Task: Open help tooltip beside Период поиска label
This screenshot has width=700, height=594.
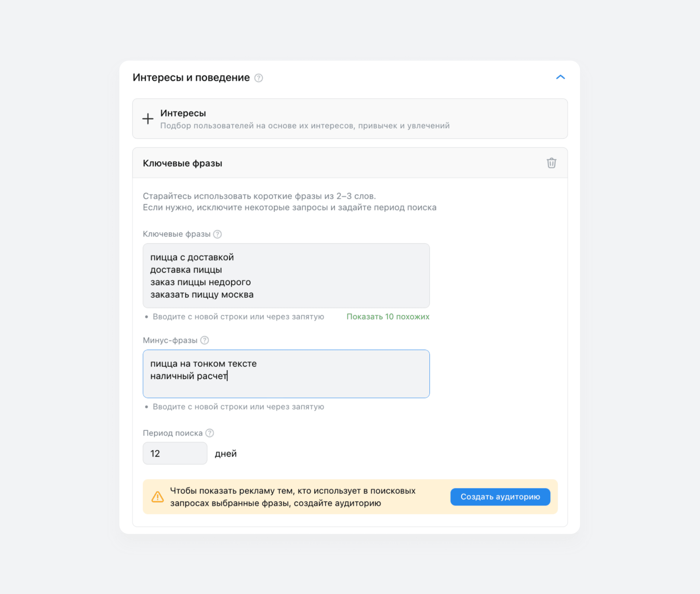Action: 210,433
